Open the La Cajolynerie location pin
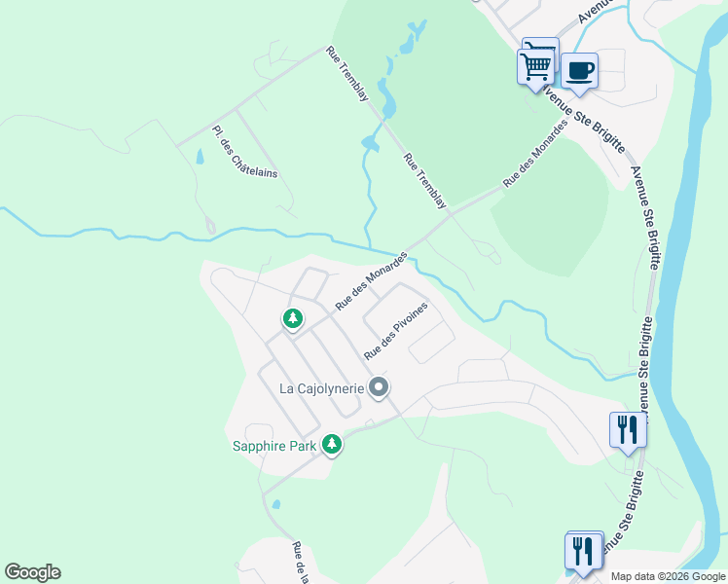The image size is (728, 584). click(x=379, y=388)
